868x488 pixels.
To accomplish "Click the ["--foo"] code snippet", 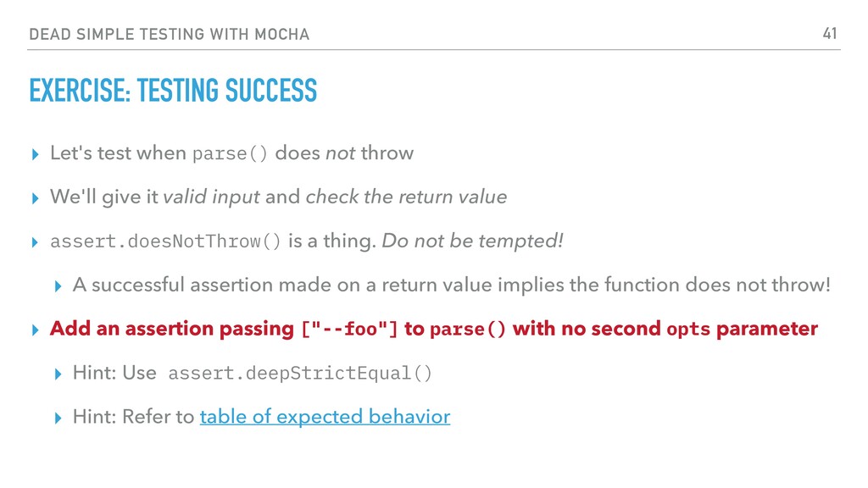I will (349, 330).
